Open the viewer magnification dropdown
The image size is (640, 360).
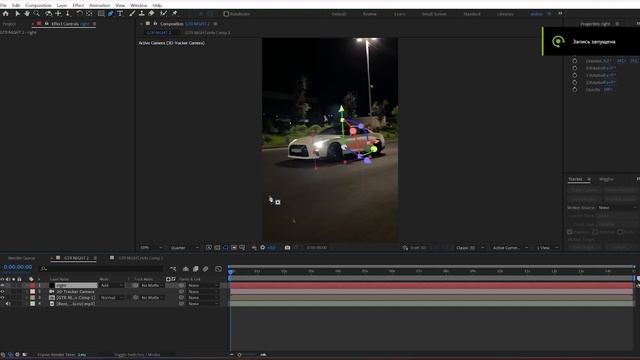point(151,247)
